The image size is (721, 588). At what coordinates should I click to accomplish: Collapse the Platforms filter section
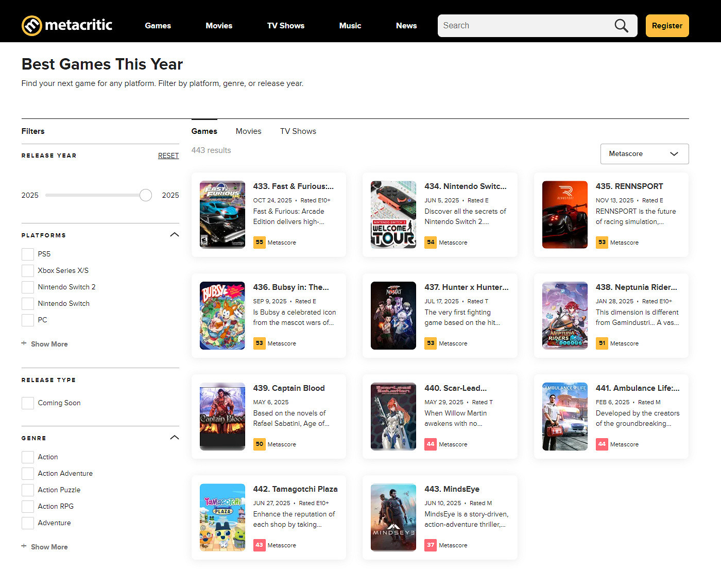(175, 235)
